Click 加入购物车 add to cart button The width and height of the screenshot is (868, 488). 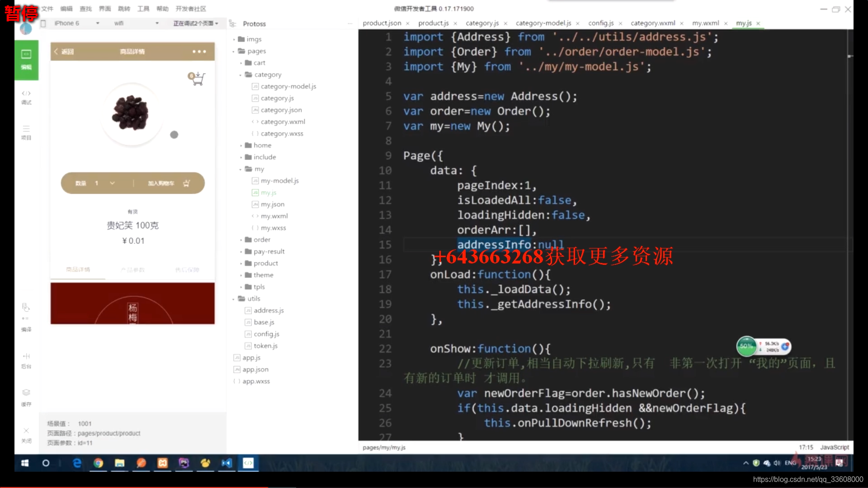click(168, 183)
